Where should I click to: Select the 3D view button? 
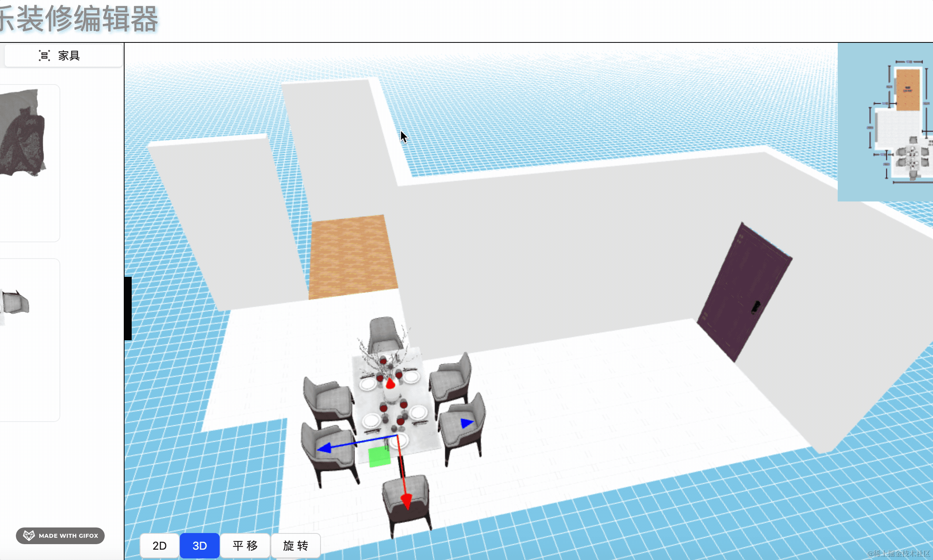200,546
